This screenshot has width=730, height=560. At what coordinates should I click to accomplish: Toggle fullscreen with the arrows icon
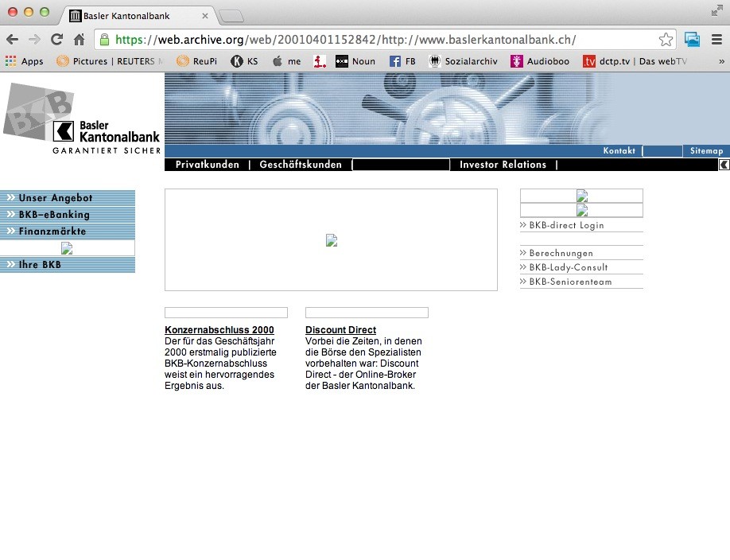click(x=717, y=10)
